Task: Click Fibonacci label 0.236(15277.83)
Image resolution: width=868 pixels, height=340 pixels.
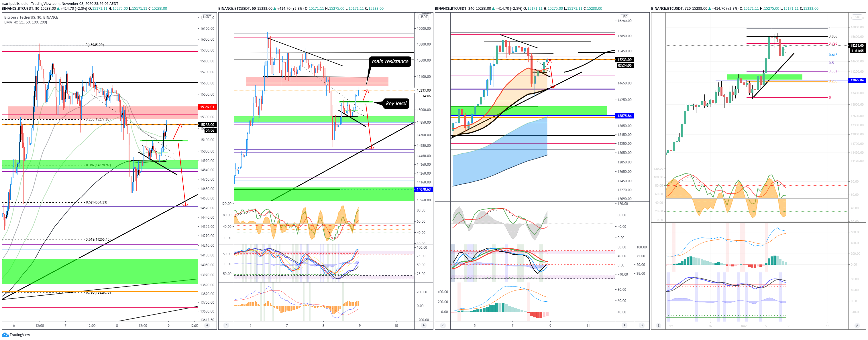Action: tap(98, 120)
